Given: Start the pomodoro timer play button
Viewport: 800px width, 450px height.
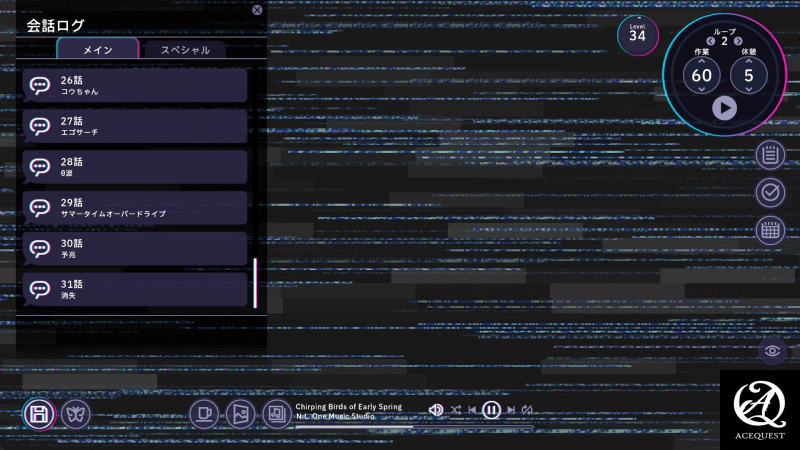Looking at the screenshot, I should tap(725, 107).
